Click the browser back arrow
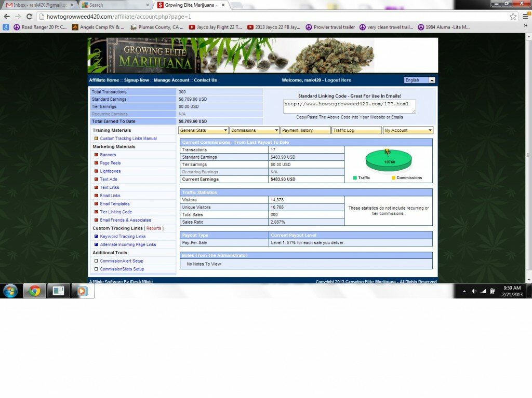Viewport: 532px width, 398px height. pos(7,16)
